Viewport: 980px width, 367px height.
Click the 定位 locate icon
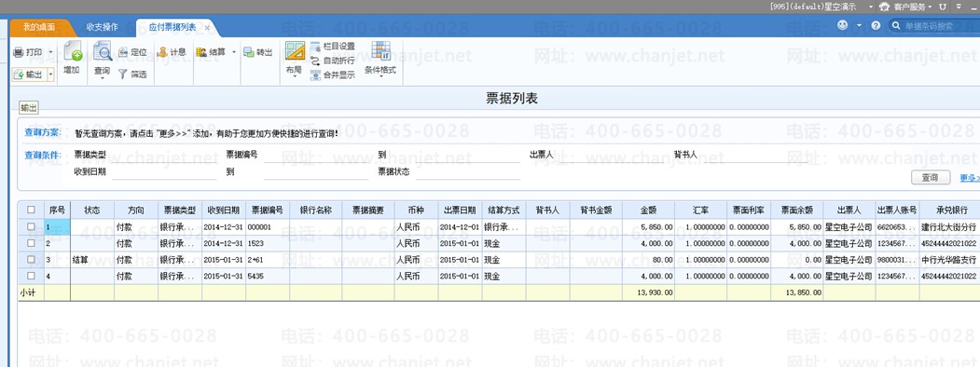(123, 52)
